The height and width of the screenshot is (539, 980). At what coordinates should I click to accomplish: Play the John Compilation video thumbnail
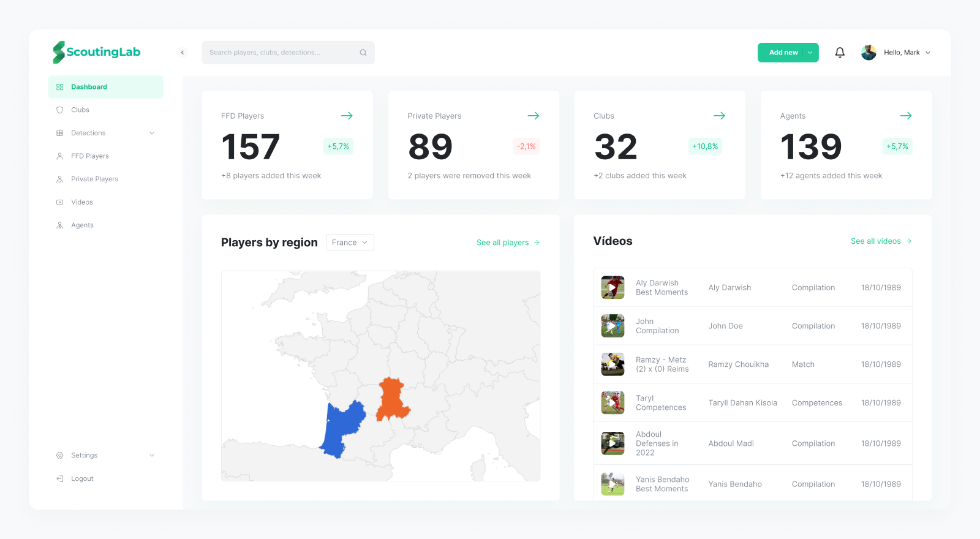tap(612, 326)
